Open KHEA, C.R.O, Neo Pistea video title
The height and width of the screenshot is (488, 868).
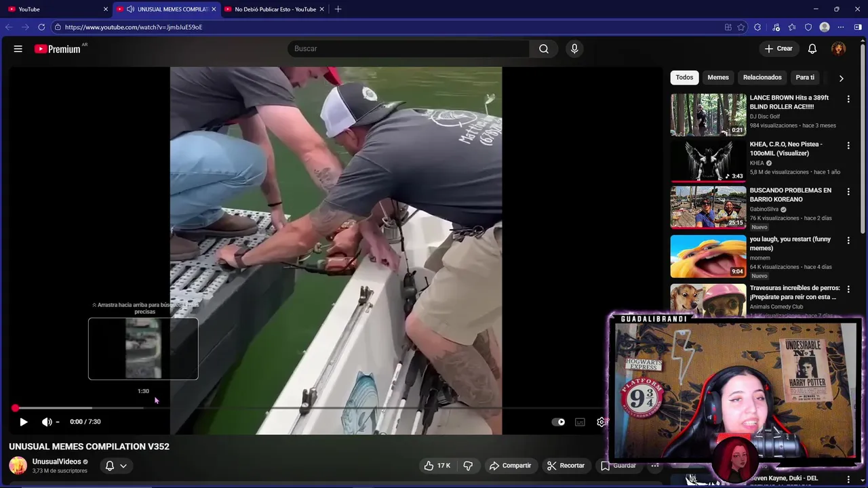pyautogui.click(x=786, y=148)
